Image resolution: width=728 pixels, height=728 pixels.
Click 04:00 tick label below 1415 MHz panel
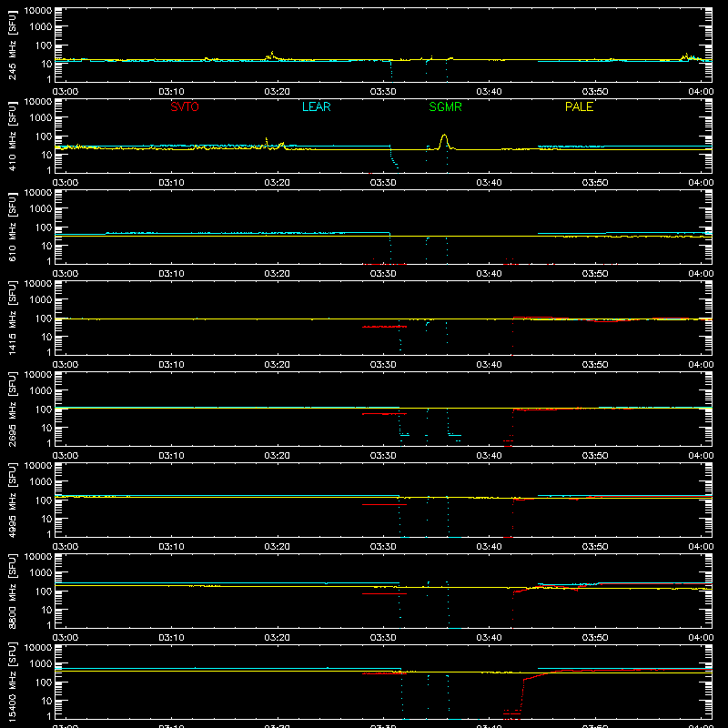coord(701,365)
